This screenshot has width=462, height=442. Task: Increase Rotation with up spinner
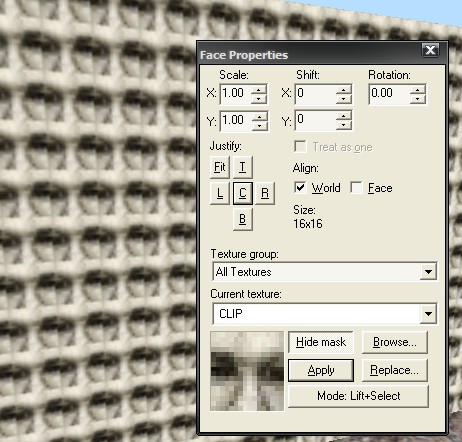[418, 89]
